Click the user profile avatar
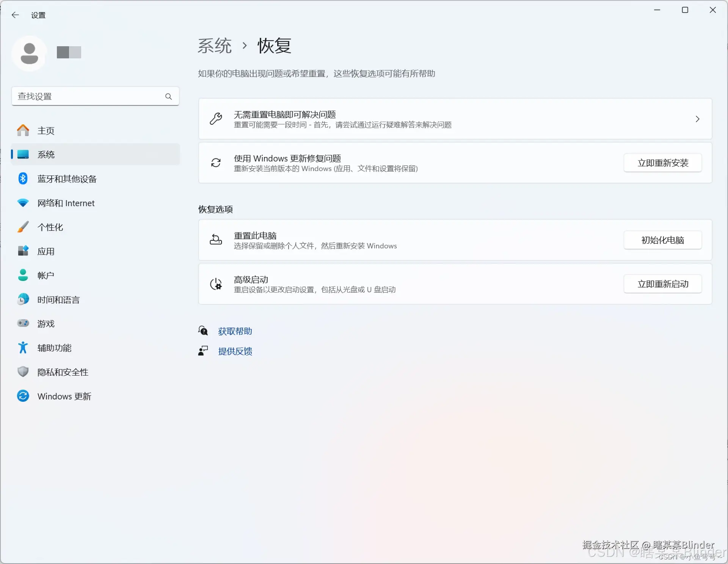The height and width of the screenshot is (564, 728). coord(29,53)
